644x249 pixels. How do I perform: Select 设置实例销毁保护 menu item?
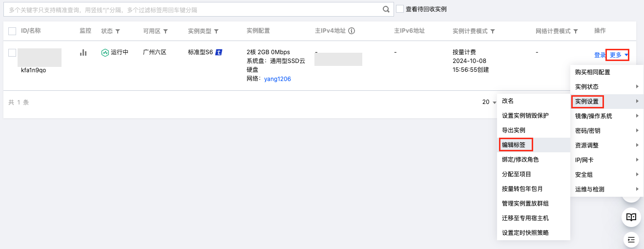(x=534, y=115)
